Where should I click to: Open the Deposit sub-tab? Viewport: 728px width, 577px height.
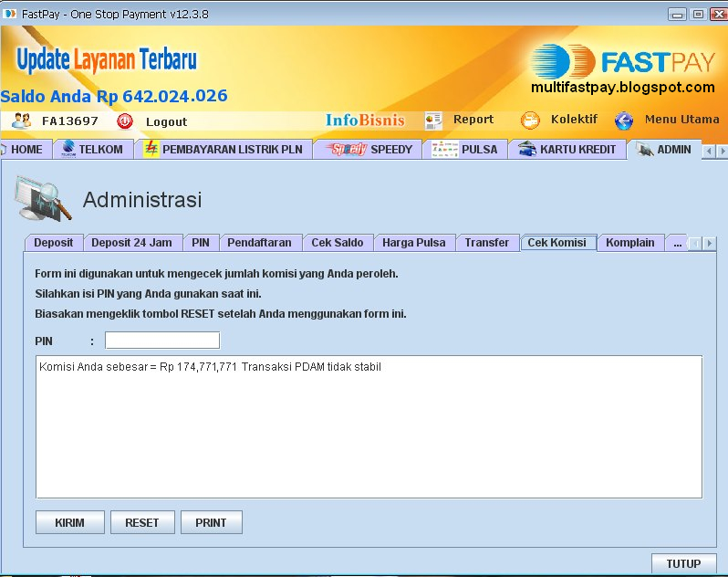point(54,243)
